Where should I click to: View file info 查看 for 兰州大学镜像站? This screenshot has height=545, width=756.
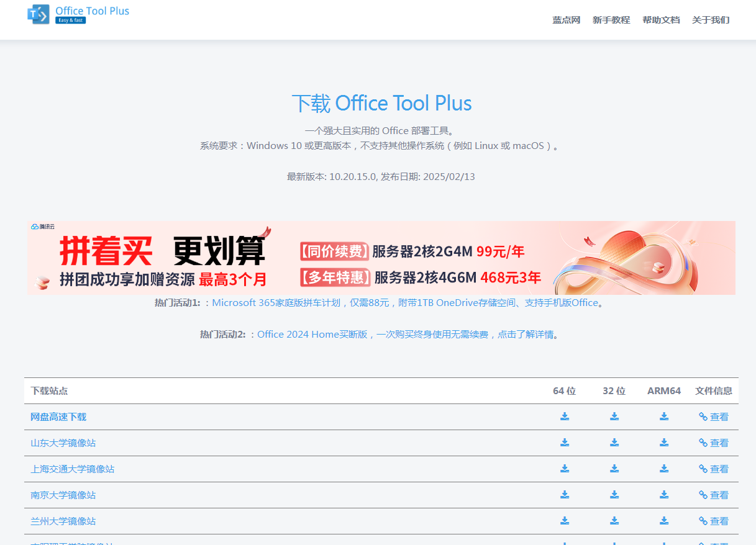[x=714, y=521]
